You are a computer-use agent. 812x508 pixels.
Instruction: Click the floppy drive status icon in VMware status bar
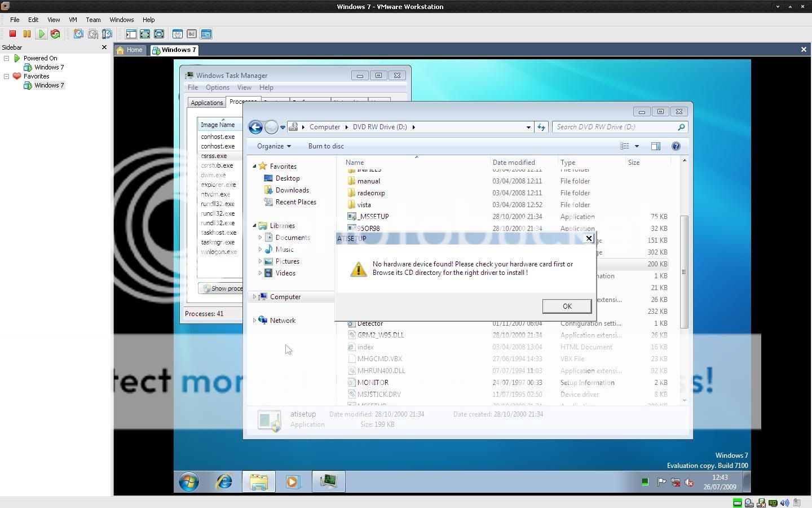pos(761,503)
